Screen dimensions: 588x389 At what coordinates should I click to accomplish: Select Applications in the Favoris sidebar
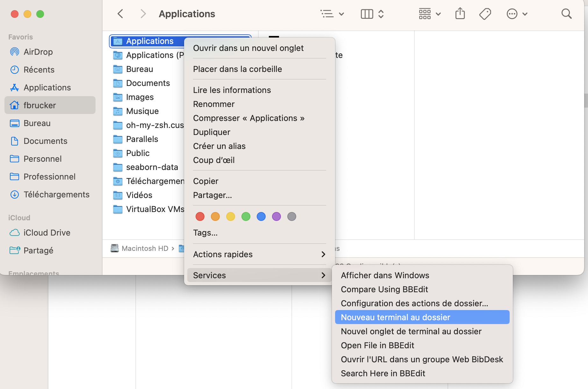click(47, 87)
